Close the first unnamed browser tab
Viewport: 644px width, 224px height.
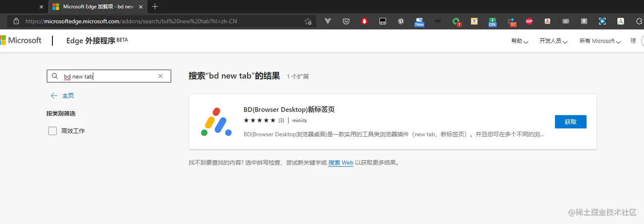(41, 7)
